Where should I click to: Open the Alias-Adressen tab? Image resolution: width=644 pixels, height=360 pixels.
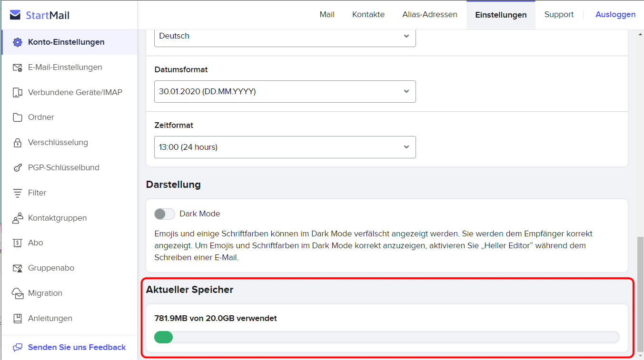[430, 15]
